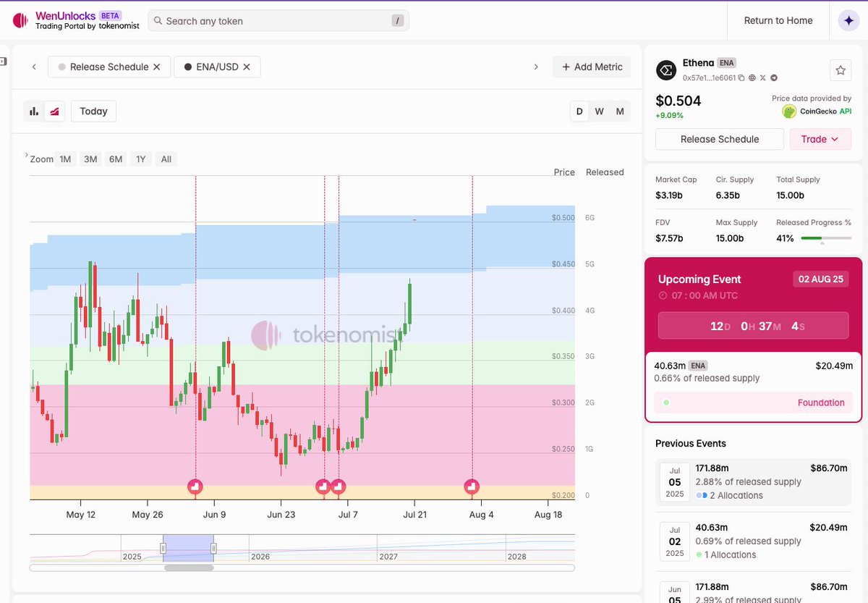Set zoom range to 1M

65,159
